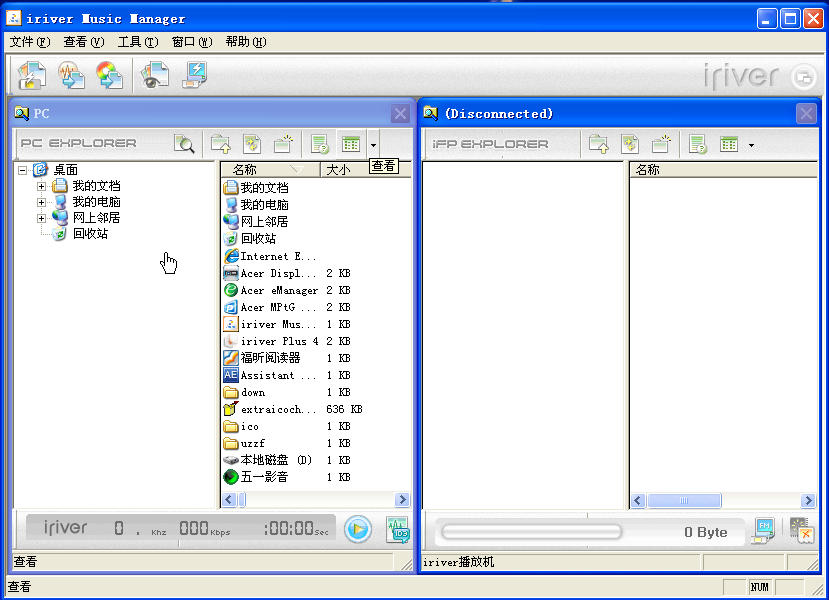
Task: Select extraicoch... file in file list
Action: point(270,409)
